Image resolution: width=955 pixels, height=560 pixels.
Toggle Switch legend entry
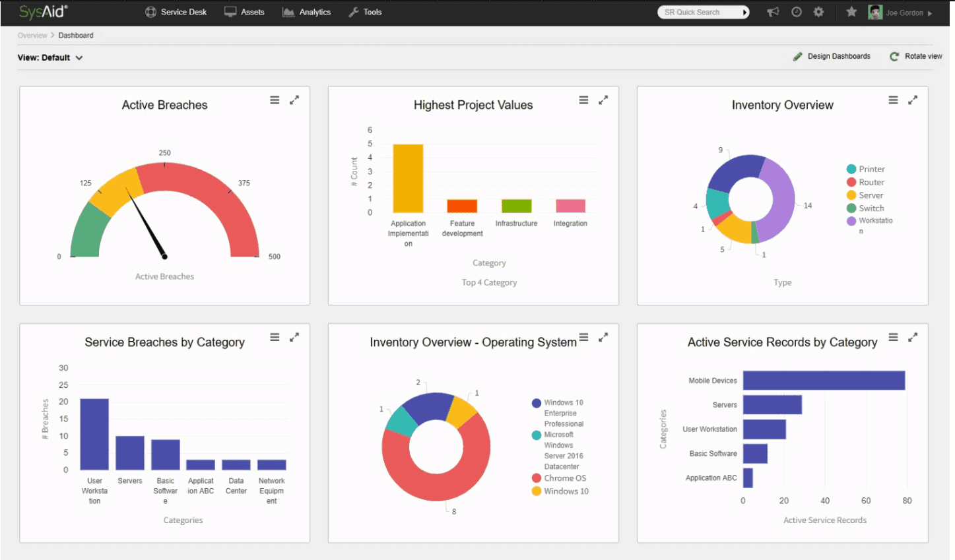click(x=865, y=208)
